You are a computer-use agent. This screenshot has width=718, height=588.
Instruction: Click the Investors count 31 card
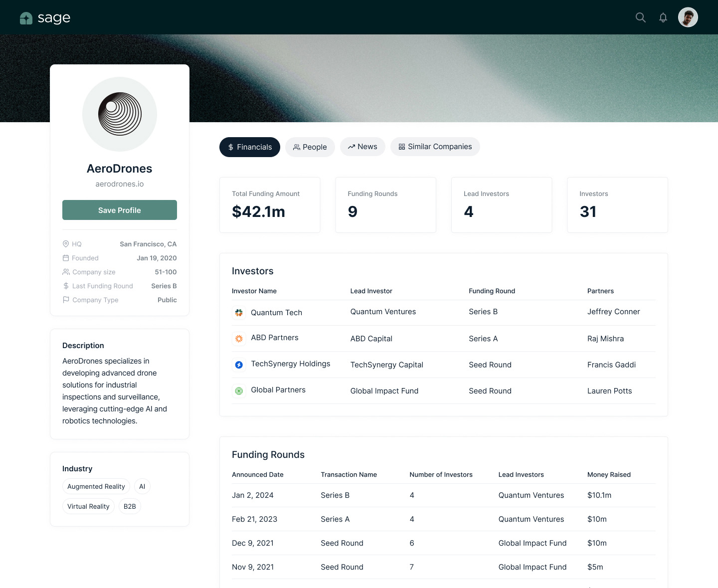point(617,205)
